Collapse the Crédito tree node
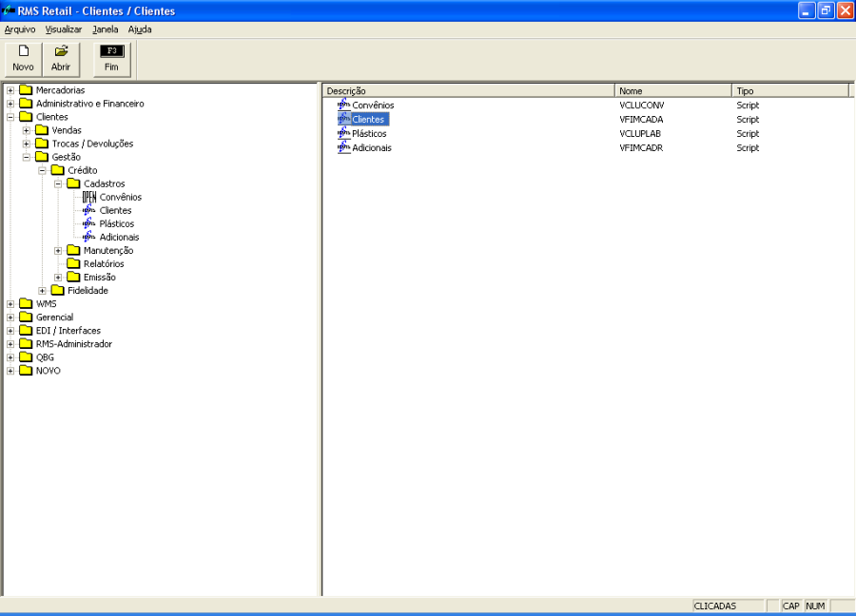 42,171
